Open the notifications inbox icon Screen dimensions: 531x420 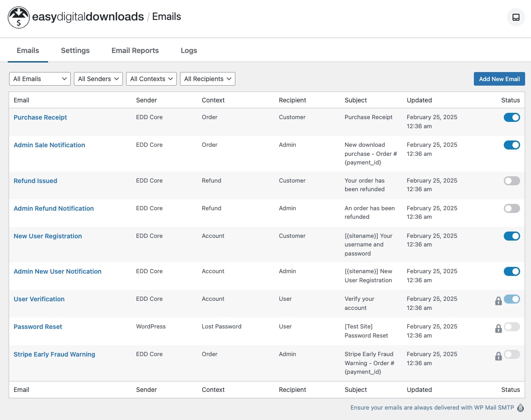516,17
